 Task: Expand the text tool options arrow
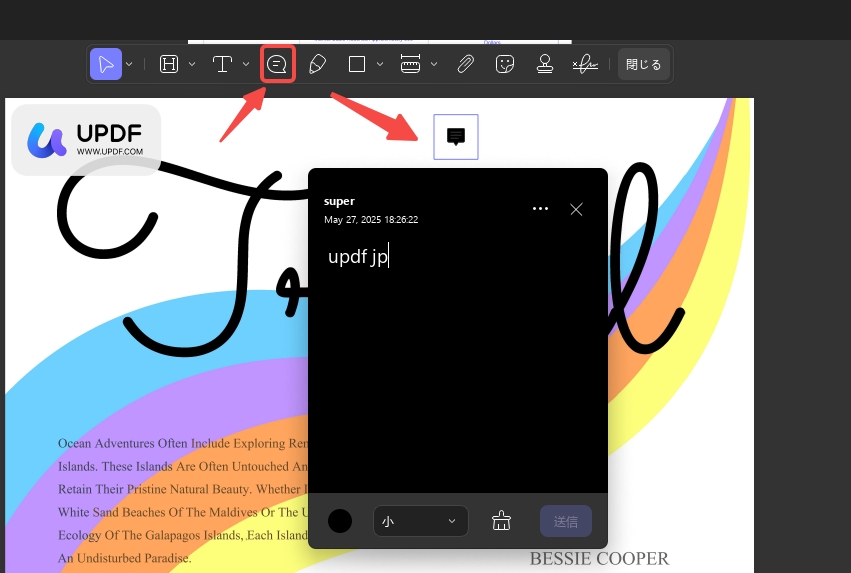coord(246,64)
